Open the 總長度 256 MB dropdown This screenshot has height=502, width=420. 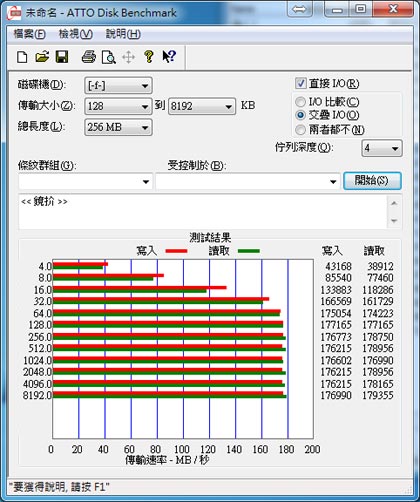pos(118,127)
